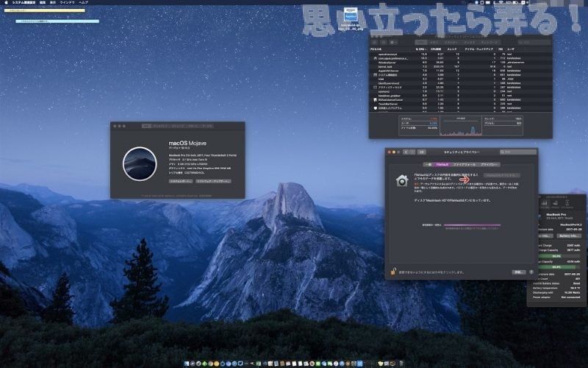The height and width of the screenshot is (368, 588).
Task: Open the ウインドウ menu
Action: tap(67, 2)
